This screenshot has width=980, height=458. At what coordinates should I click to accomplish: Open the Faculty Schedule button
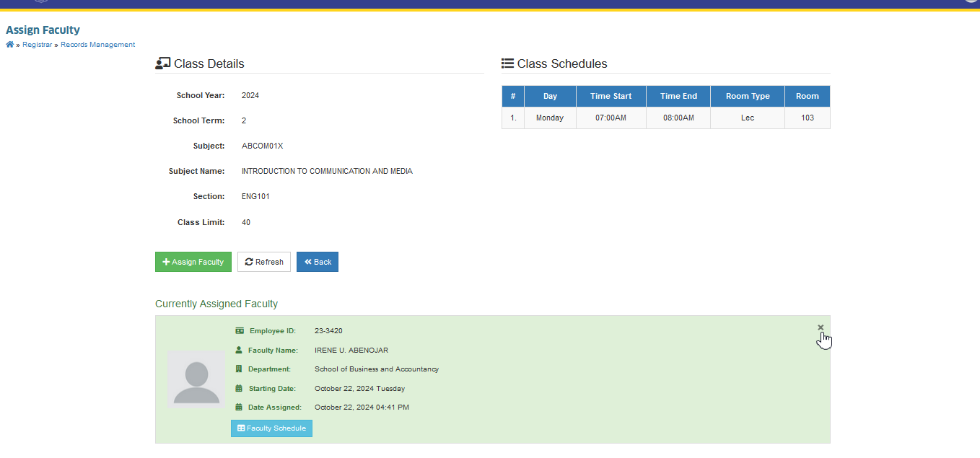pyautogui.click(x=271, y=428)
